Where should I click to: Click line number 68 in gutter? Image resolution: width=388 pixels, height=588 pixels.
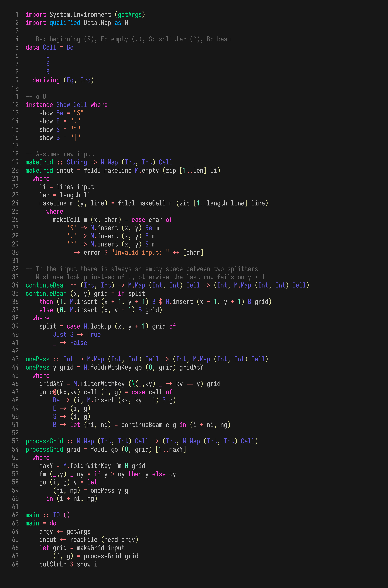(15, 564)
